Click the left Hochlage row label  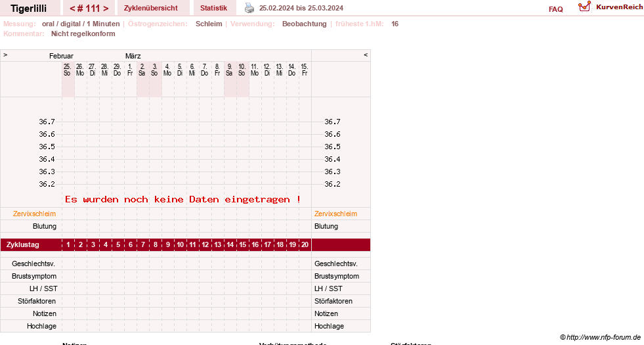point(41,326)
